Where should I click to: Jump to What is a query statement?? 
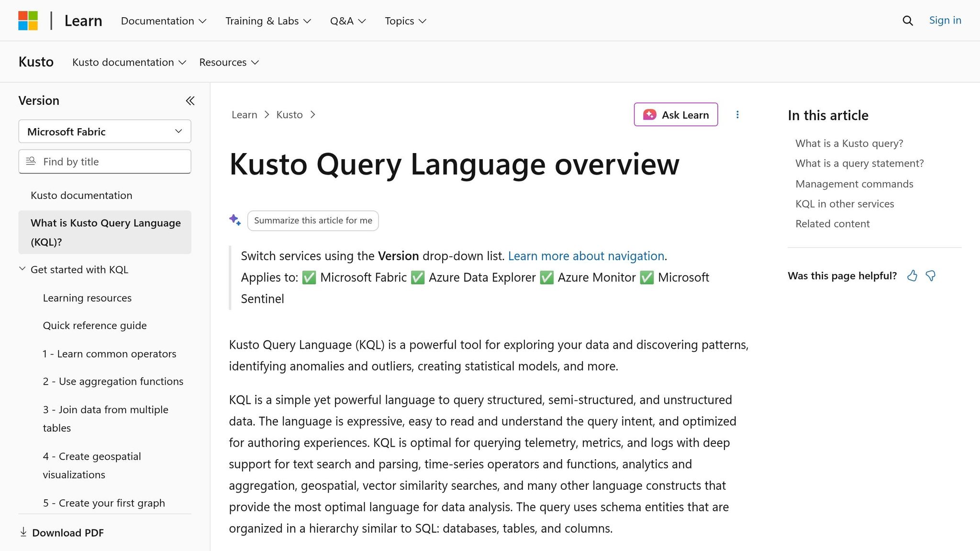tap(859, 164)
